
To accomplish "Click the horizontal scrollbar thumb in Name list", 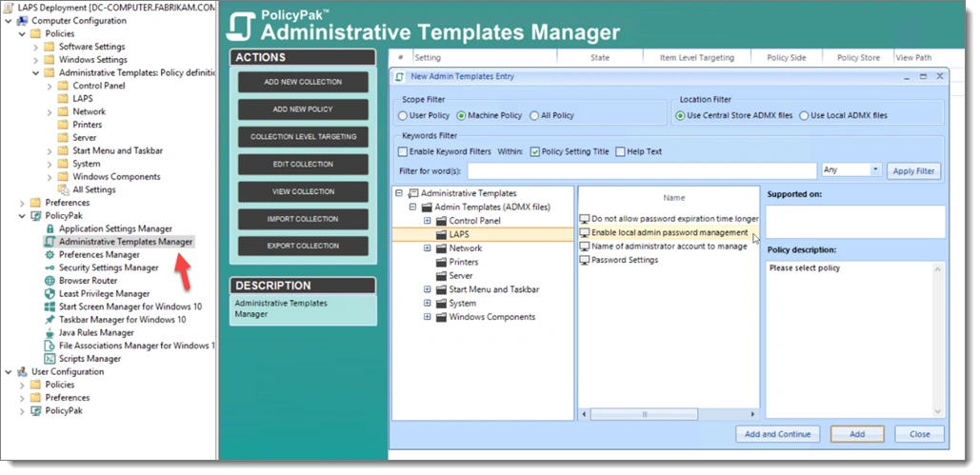I will pyautogui.click(x=645, y=414).
